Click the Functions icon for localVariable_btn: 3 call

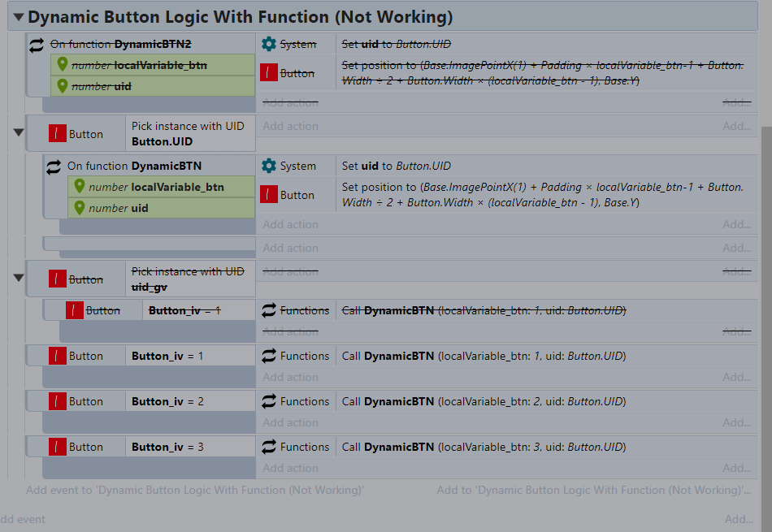pos(269,447)
